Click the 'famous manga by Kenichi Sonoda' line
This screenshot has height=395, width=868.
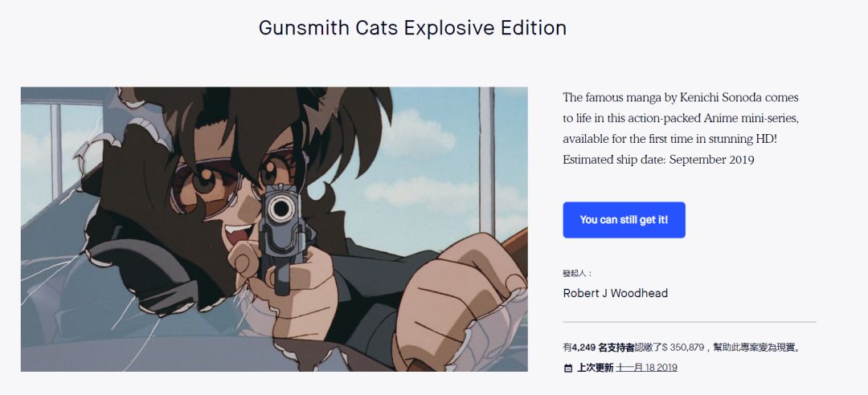coord(680,98)
